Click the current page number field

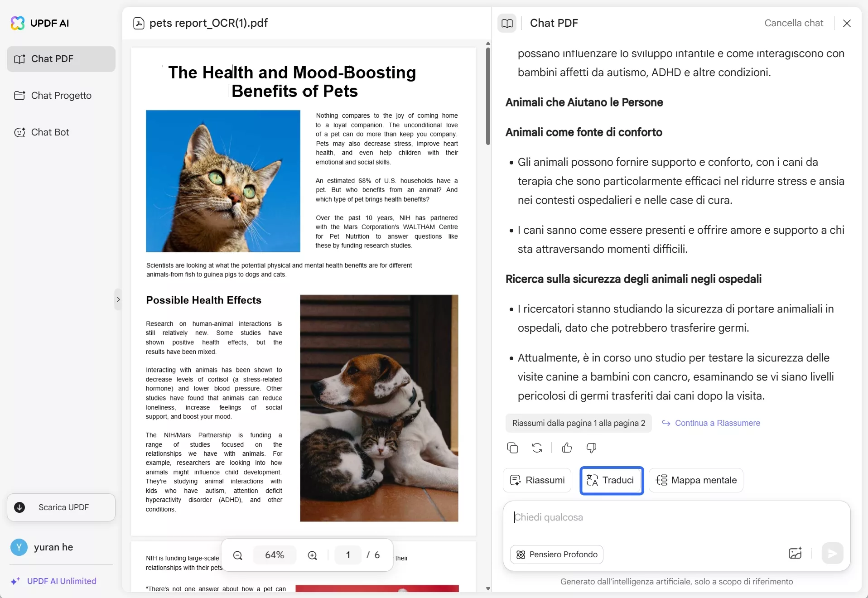[348, 555]
